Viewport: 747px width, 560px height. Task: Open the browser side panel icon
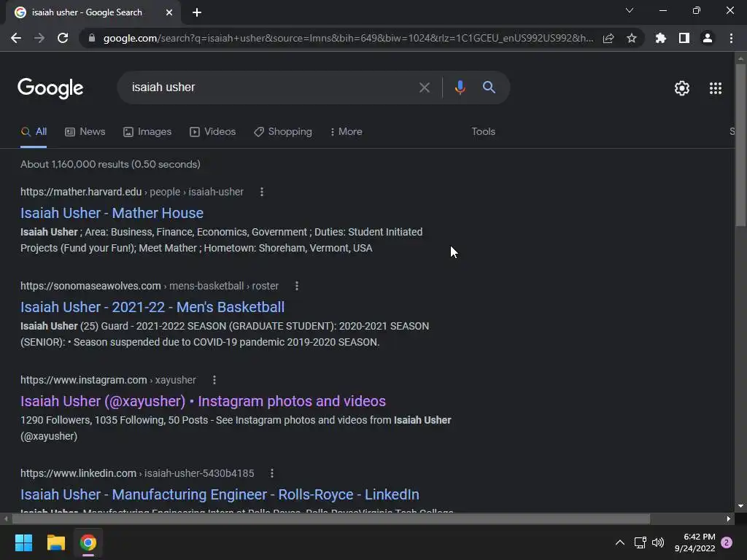tap(684, 38)
